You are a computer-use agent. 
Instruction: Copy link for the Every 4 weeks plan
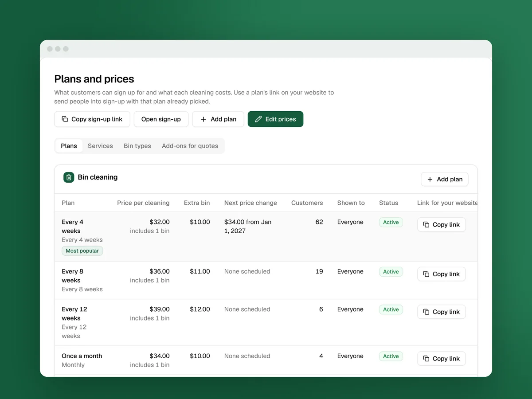[x=442, y=225]
